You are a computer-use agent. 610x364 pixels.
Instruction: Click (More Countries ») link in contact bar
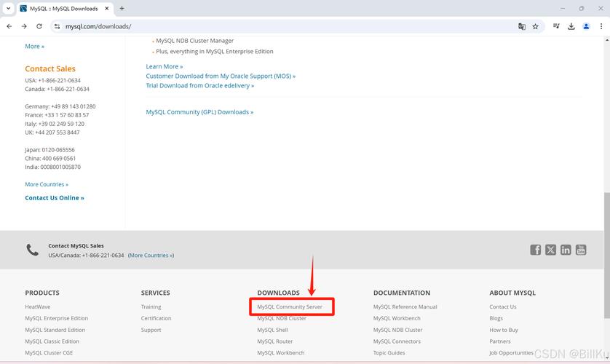(x=151, y=256)
